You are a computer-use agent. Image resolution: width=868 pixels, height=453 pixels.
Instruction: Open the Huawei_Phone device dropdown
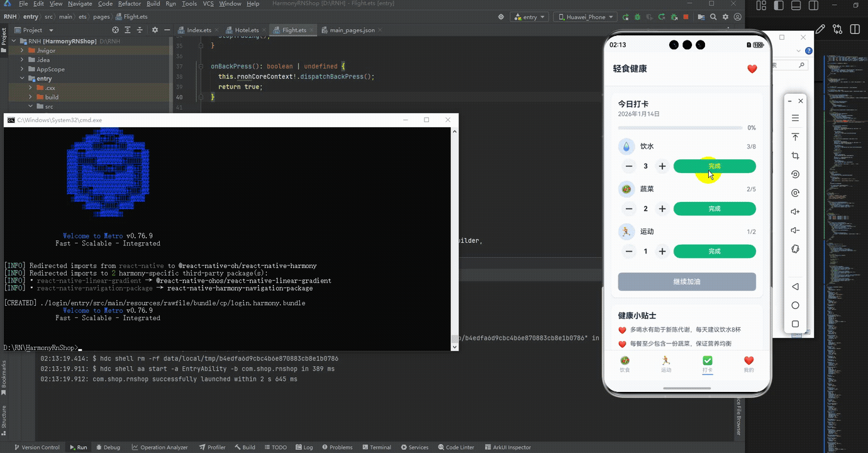tap(585, 17)
